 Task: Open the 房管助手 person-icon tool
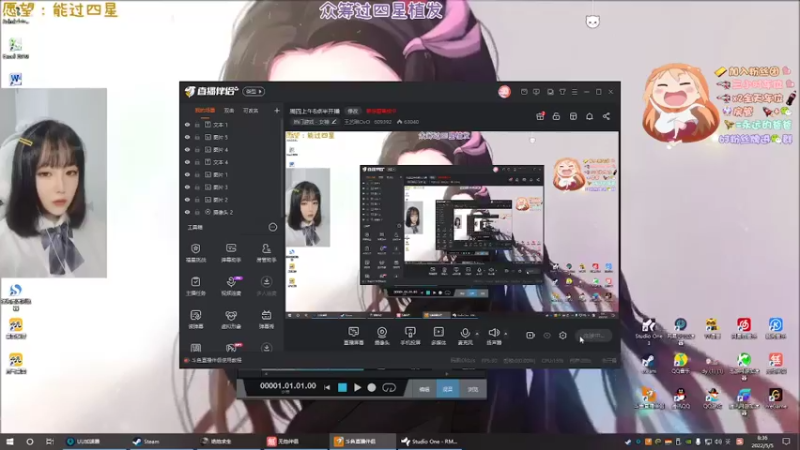pos(266,252)
